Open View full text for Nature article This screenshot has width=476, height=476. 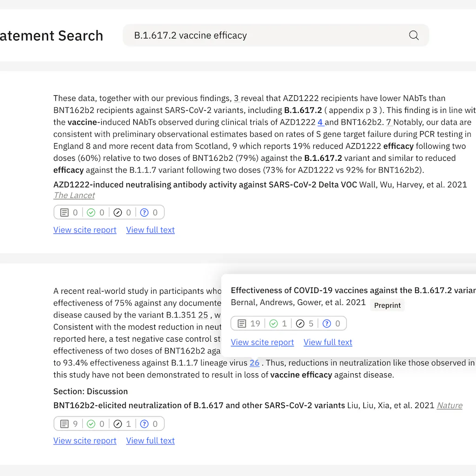coord(150,441)
